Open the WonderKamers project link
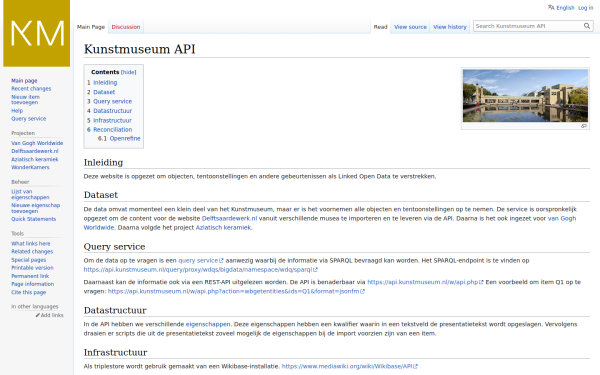The width and height of the screenshot is (600, 375). pos(30,167)
